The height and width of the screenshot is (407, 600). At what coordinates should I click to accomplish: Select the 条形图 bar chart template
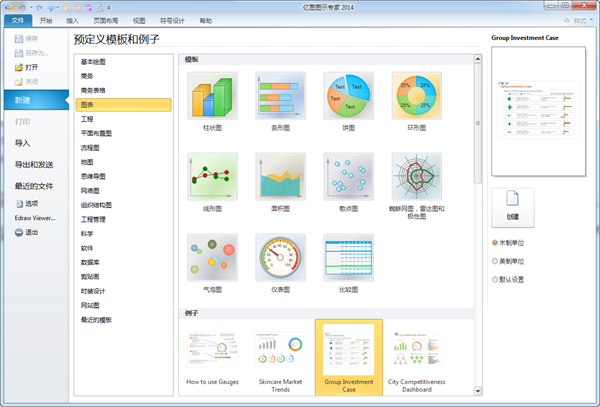[x=280, y=96]
